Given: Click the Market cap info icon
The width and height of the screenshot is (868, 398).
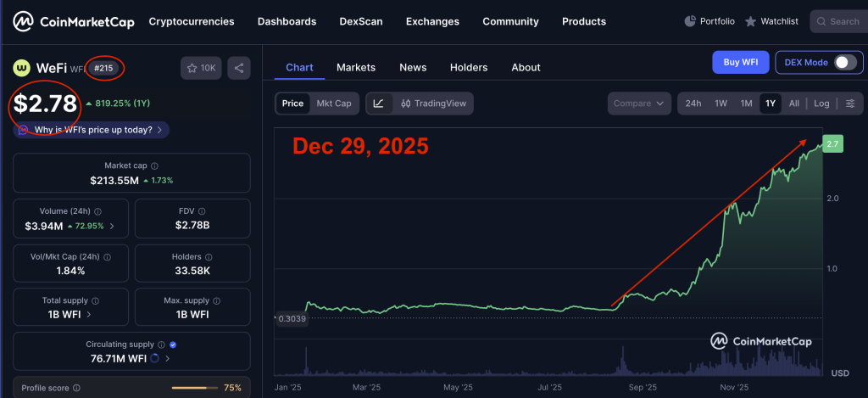Looking at the screenshot, I should click(153, 166).
